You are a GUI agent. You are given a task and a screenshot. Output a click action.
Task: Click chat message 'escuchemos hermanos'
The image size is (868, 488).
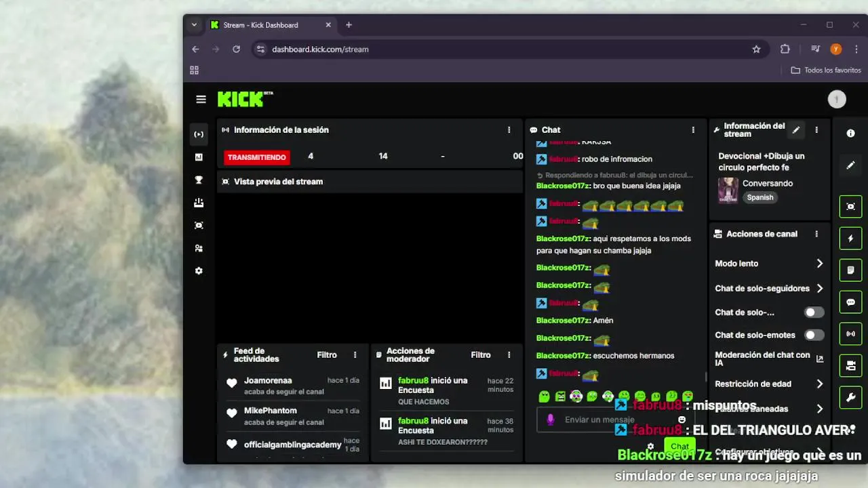(x=633, y=356)
